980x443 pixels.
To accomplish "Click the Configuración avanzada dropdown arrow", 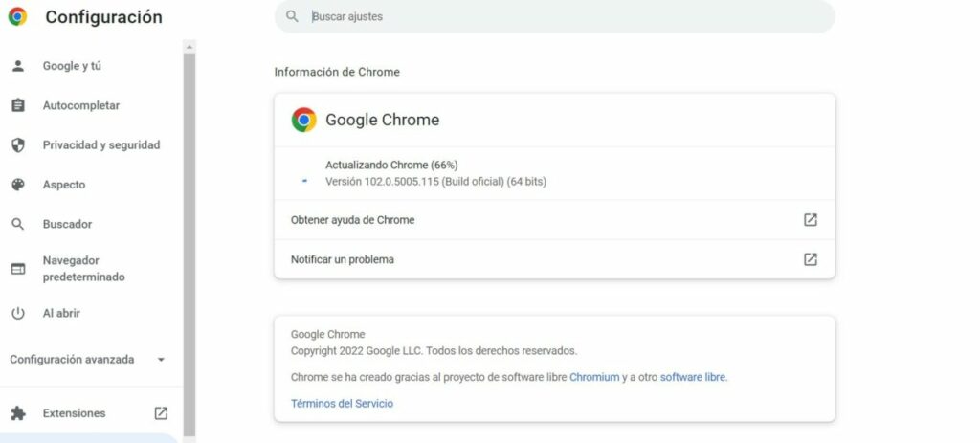I will (x=161, y=360).
